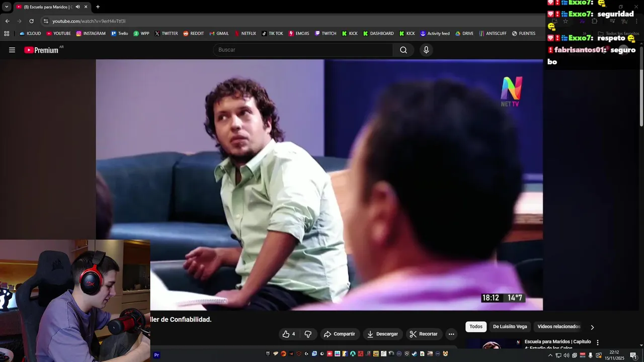Show hidden system tray icons
The height and width of the screenshot is (362, 644).
550,355
